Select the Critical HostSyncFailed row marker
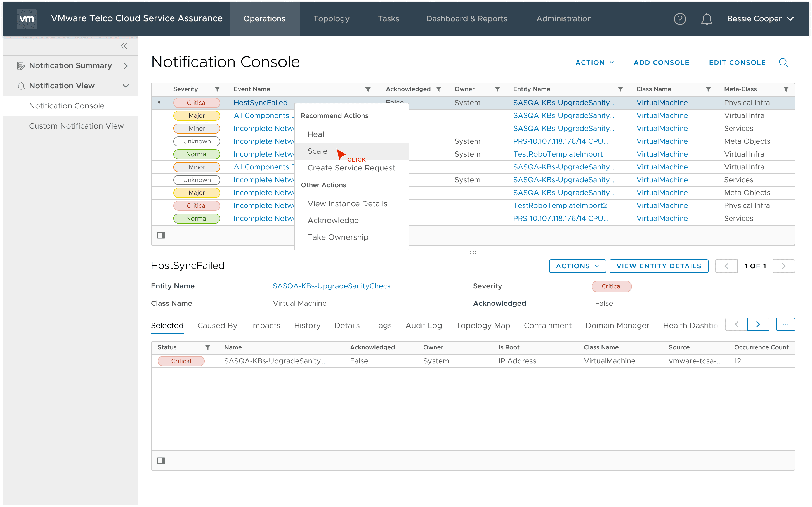Viewport: 812px width, 507px height. [159, 103]
